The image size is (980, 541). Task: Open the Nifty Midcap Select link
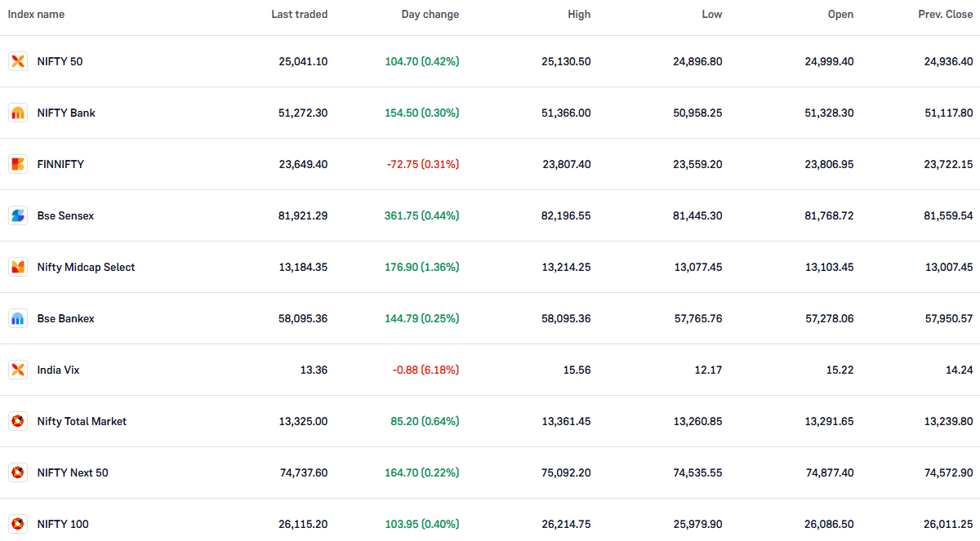(86, 267)
